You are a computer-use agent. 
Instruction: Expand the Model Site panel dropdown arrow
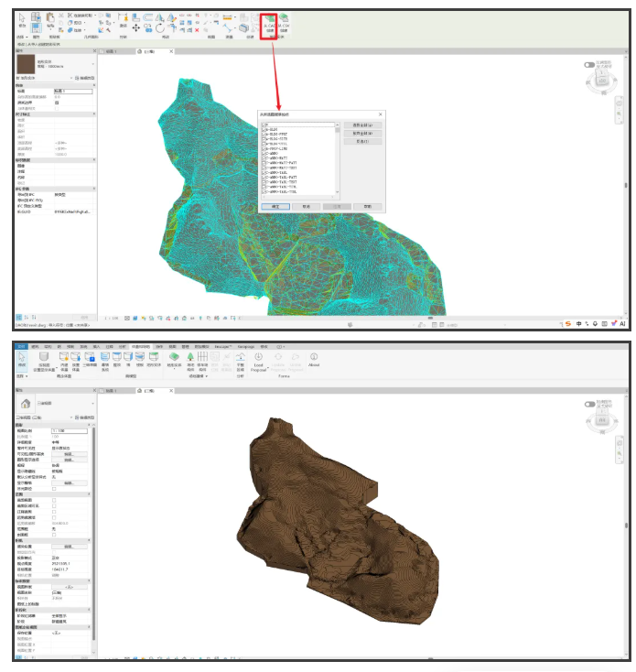point(207,376)
